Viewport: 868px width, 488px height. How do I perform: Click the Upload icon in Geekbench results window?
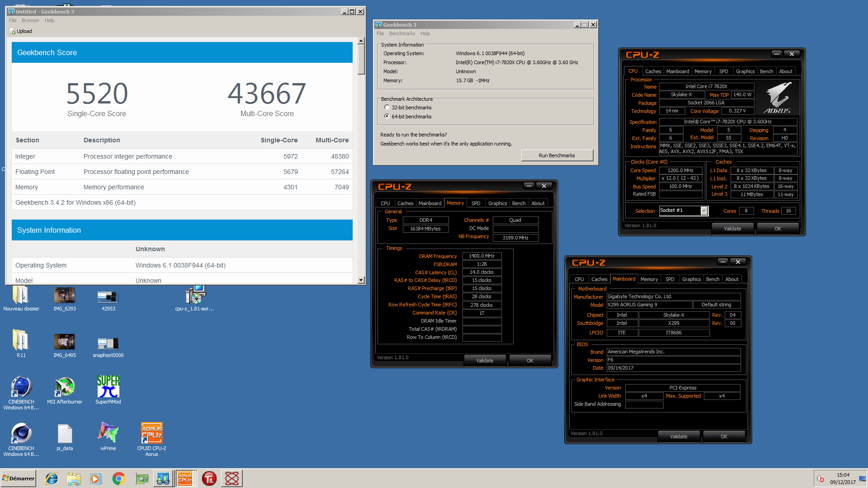pos(12,31)
